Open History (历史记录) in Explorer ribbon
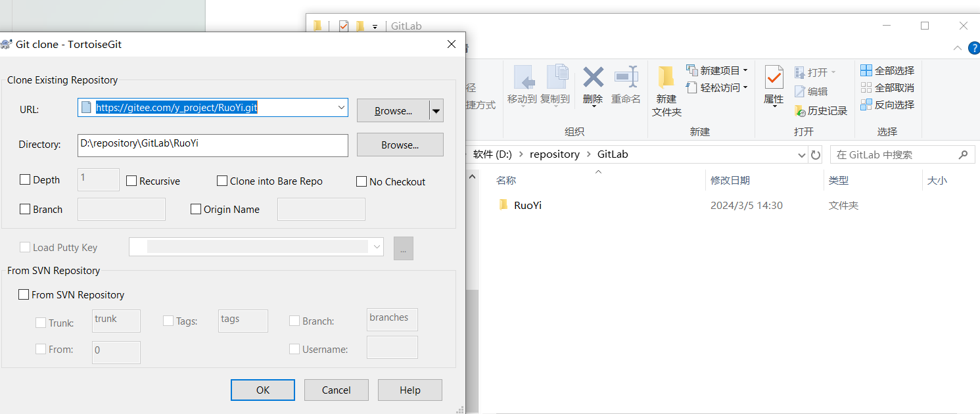 821,110
